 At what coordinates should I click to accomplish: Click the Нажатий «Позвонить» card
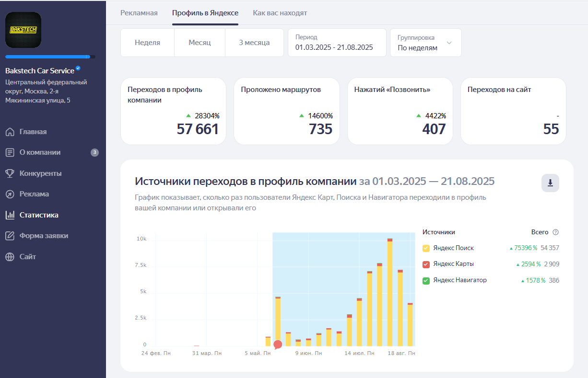(x=400, y=111)
